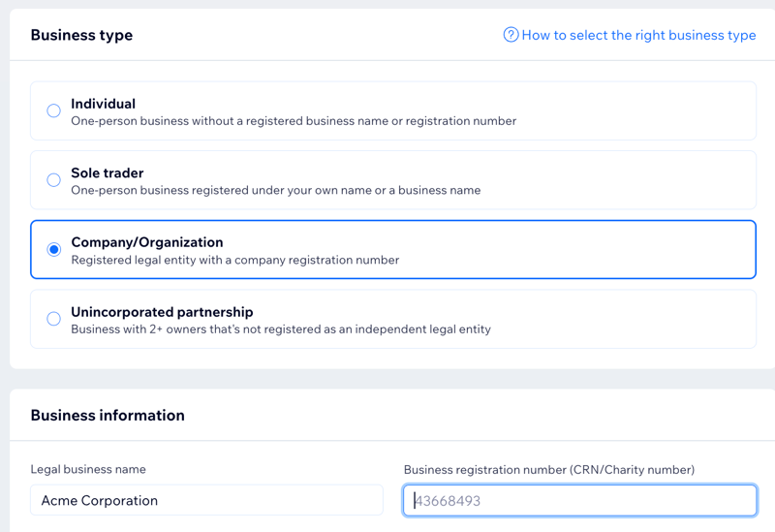Click the "Business type" section heading
Image resolution: width=775 pixels, height=532 pixels.
(x=81, y=35)
